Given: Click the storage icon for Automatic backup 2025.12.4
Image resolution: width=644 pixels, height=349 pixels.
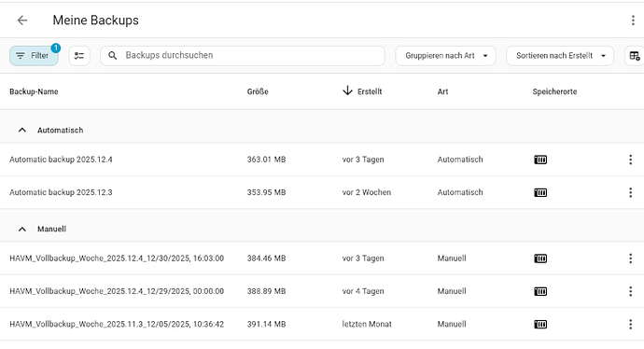Looking at the screenshot, I should (x=540, y=160).
